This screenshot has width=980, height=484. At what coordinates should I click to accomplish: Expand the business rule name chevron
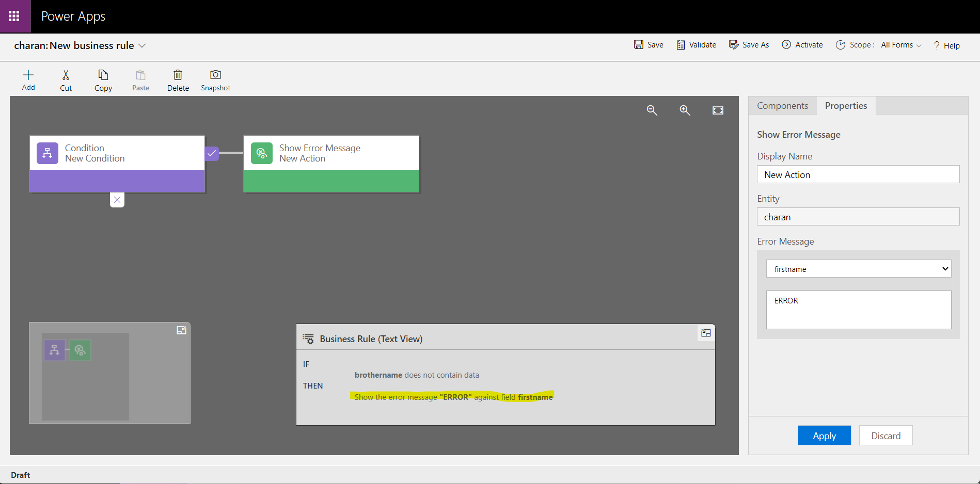click(142, 45)
